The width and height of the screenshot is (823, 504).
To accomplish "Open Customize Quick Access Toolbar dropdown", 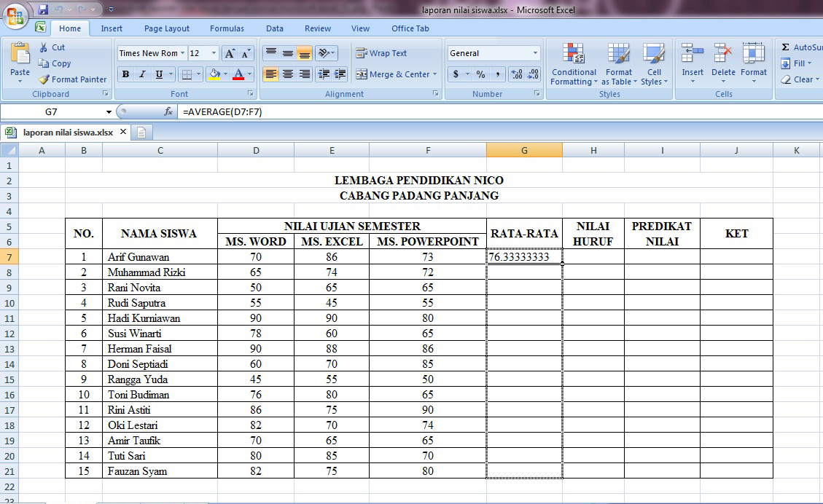I will (111, 9).
